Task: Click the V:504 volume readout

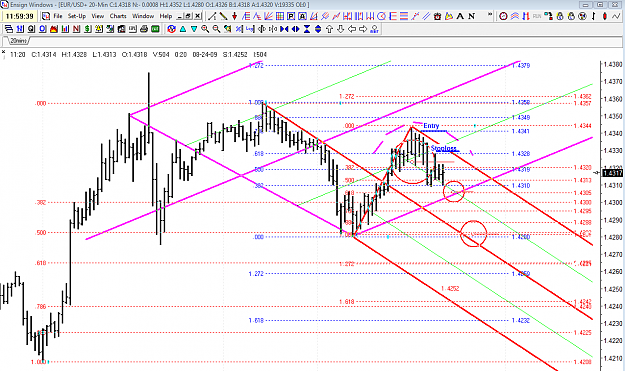Action: click(x=161, y=55)
